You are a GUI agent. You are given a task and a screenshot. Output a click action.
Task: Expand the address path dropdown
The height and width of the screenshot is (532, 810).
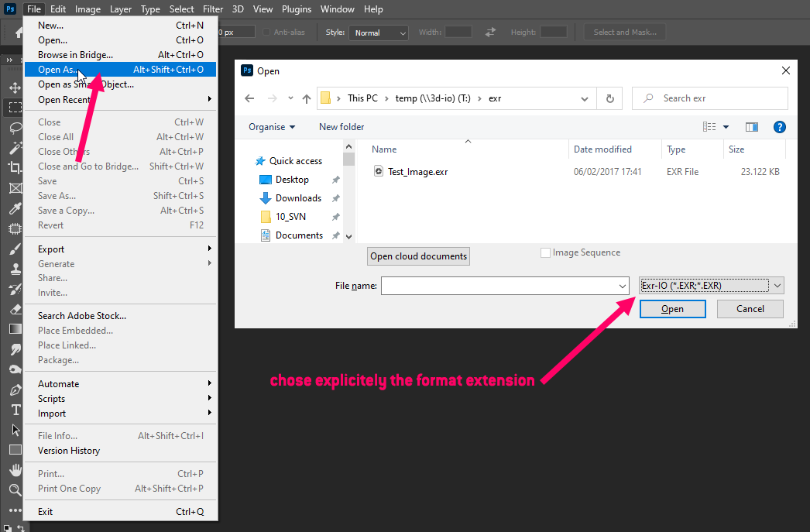584,98
